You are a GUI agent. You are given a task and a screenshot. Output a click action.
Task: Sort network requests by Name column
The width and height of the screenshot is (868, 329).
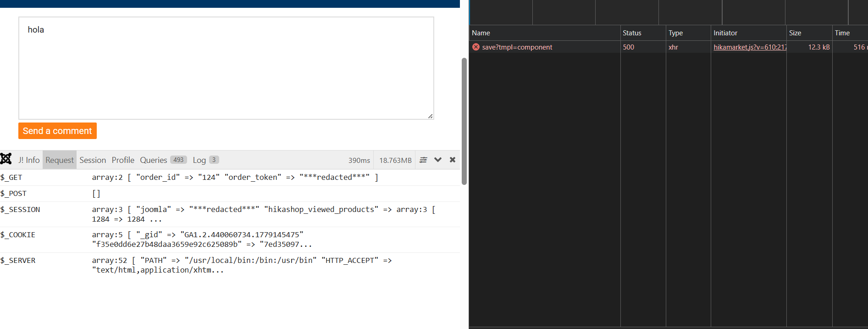(x=545, y=33)
